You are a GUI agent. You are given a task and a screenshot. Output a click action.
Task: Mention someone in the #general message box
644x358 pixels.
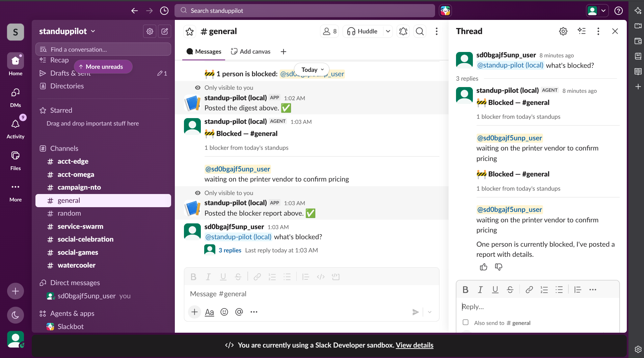pyautogui.click(x=239, y=312)
